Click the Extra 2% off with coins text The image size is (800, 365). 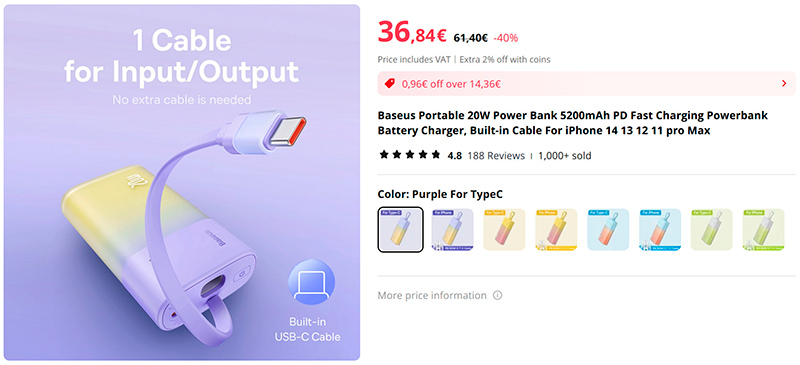click(x=505, y=59)
